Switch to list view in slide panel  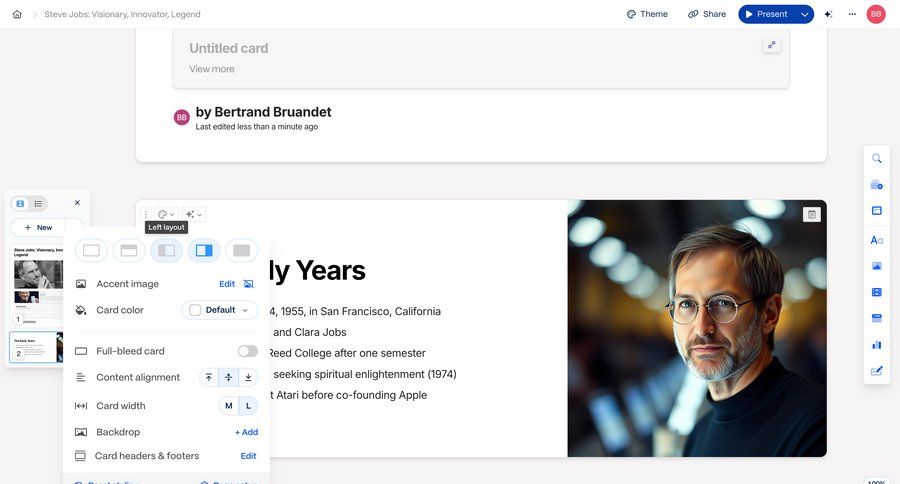[38, 203]
